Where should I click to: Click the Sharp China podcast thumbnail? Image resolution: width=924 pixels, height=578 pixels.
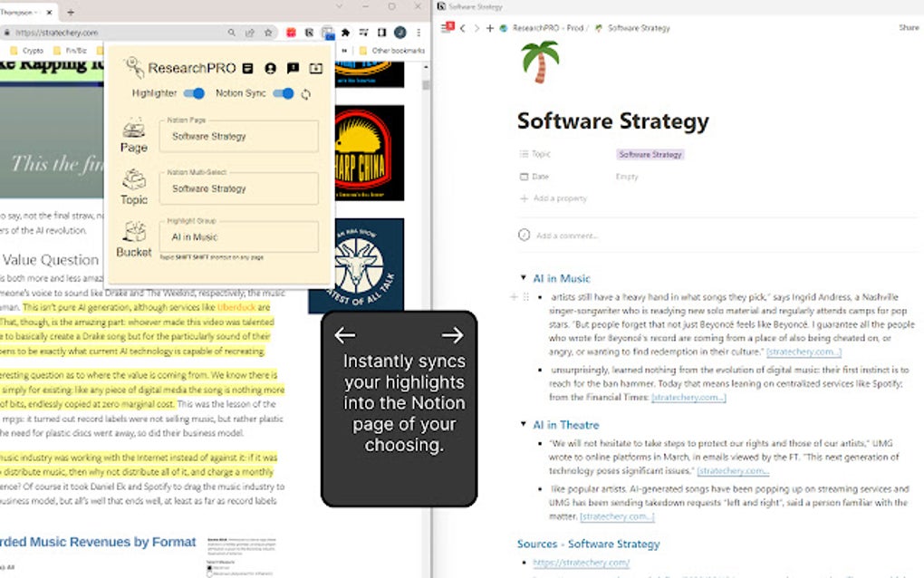370,153
